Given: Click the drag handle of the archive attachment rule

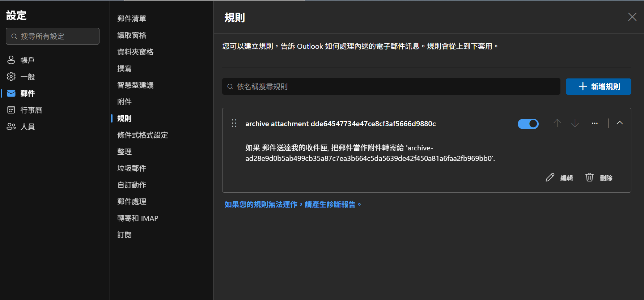Looking at the screenshot, I should coord(234,123).
